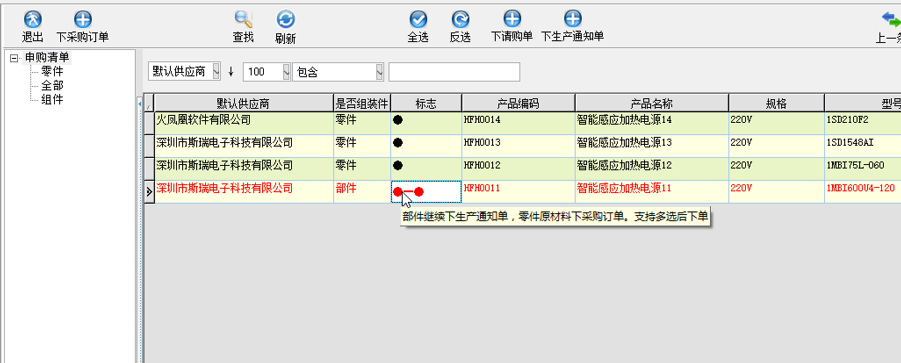Click the filter text input box

[454, 72]
